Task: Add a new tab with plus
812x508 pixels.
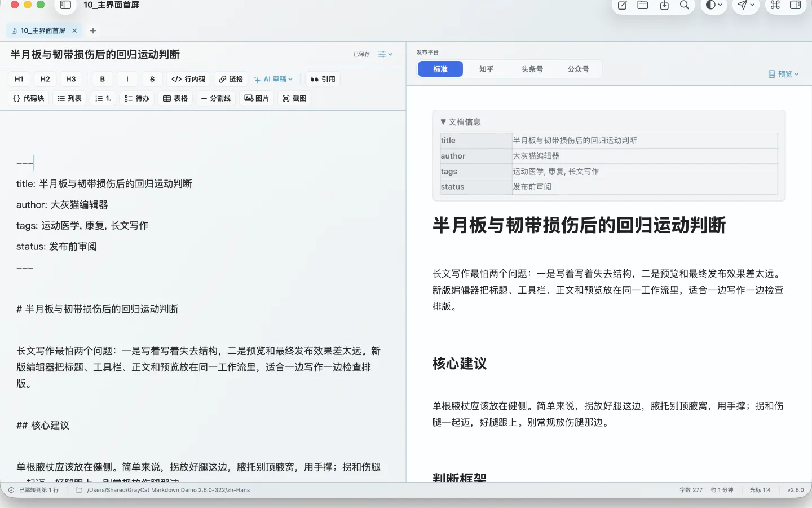Action: point(93,30)
